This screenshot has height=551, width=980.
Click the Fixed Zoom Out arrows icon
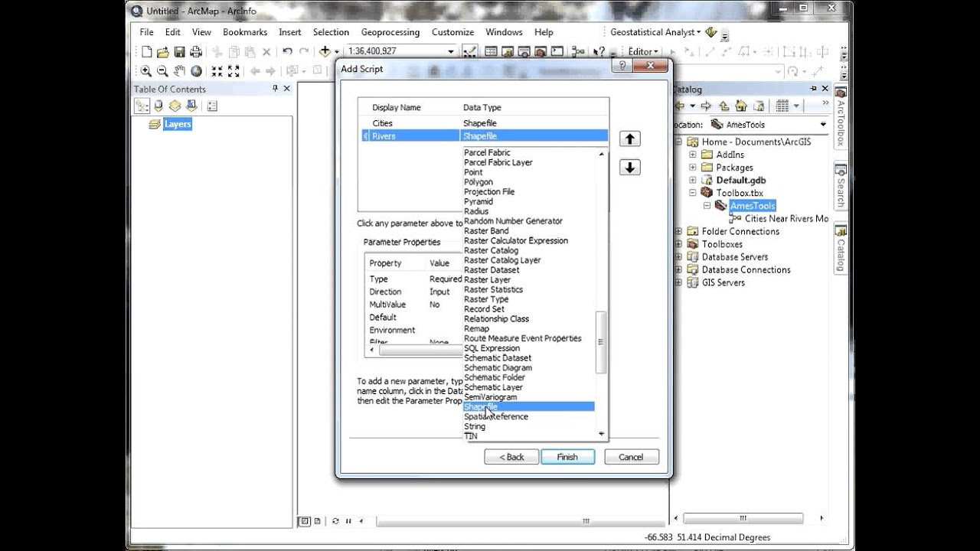coord(234,71)
